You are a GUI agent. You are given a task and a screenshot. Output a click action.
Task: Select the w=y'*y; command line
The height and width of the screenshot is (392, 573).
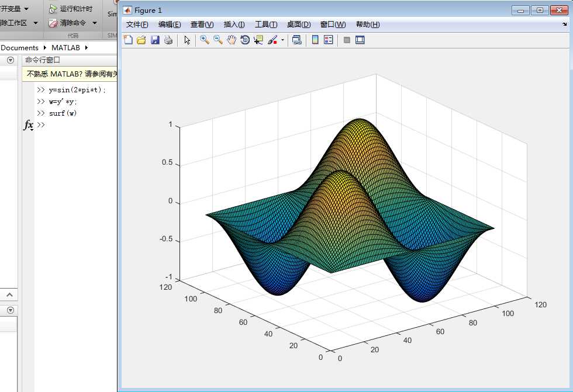click(63, 102)
